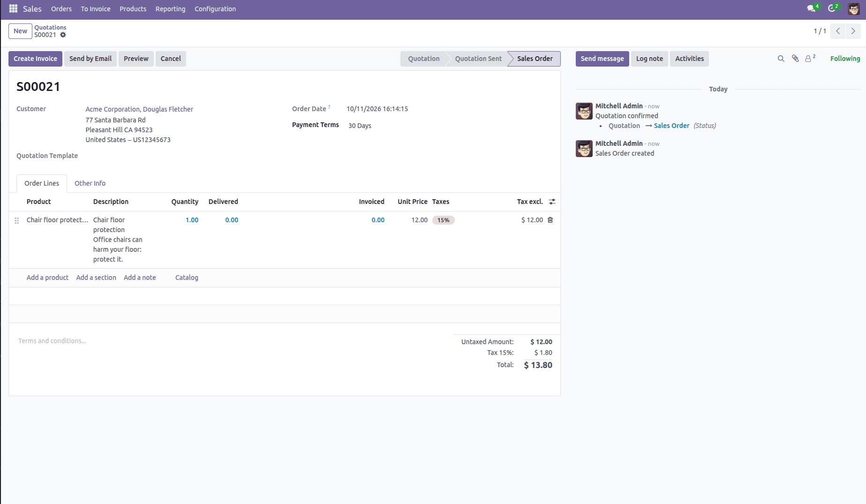Open the Products menu
Viewport: 866px width, 504px height.
coord(133,9)
